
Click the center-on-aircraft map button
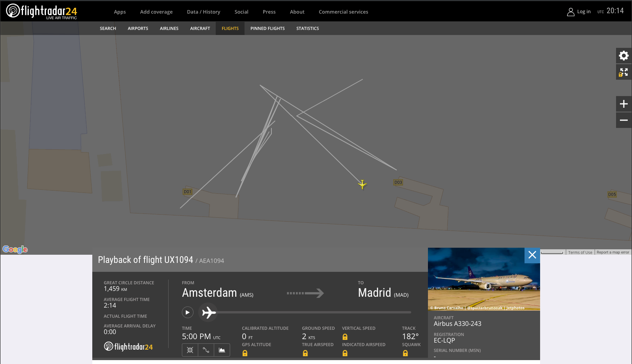pyautogui.click(x=190, y=350)
